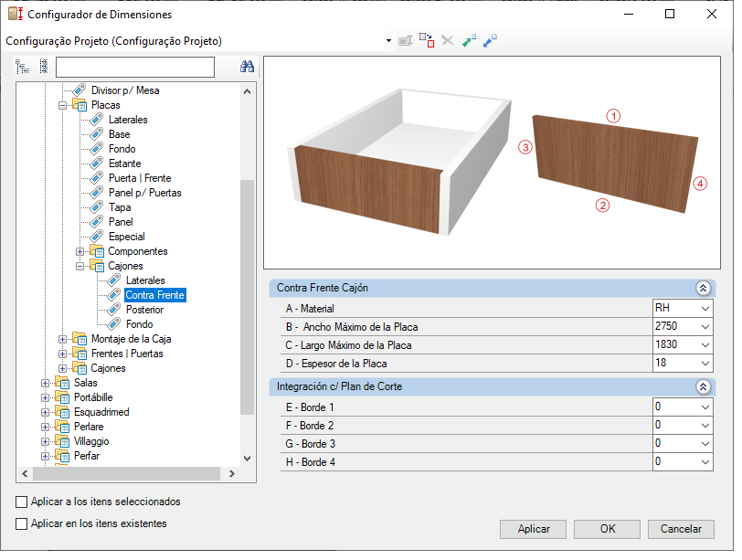Open the Configuração Projeto dropdown

pyautogui.click(x=388, y=41)
